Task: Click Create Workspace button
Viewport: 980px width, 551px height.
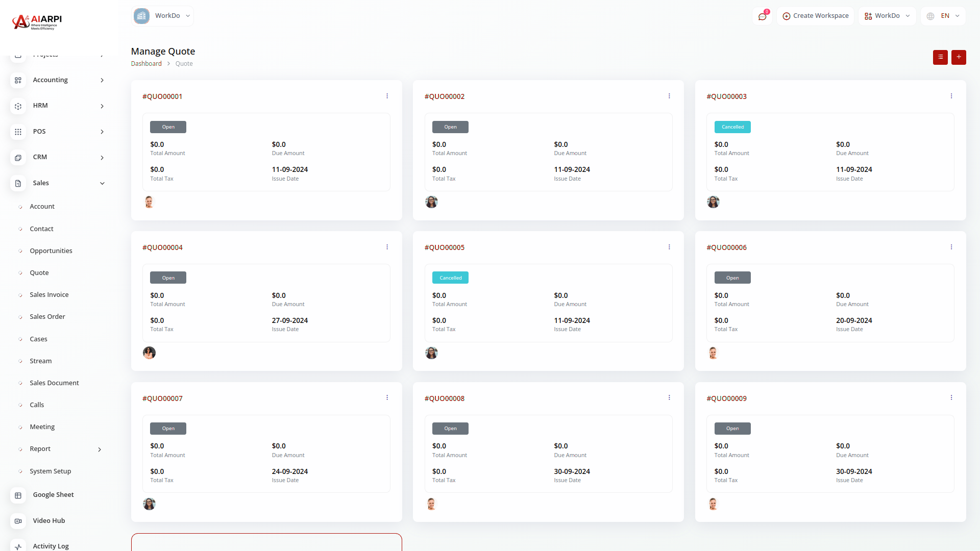Action: tap(815, 16)
